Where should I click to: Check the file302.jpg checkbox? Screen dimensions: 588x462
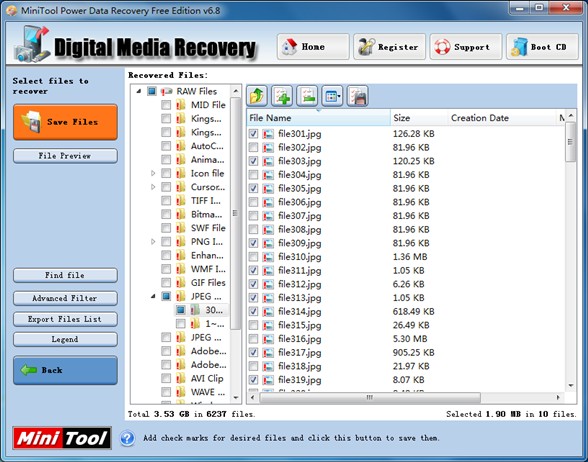pyautogui.click(x=254, y=147)
